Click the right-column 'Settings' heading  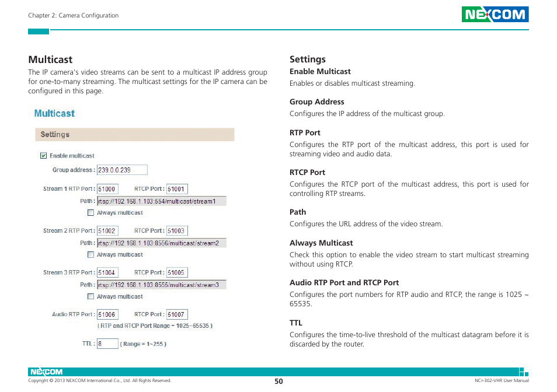pyautogui.click(x=308, y=60)
